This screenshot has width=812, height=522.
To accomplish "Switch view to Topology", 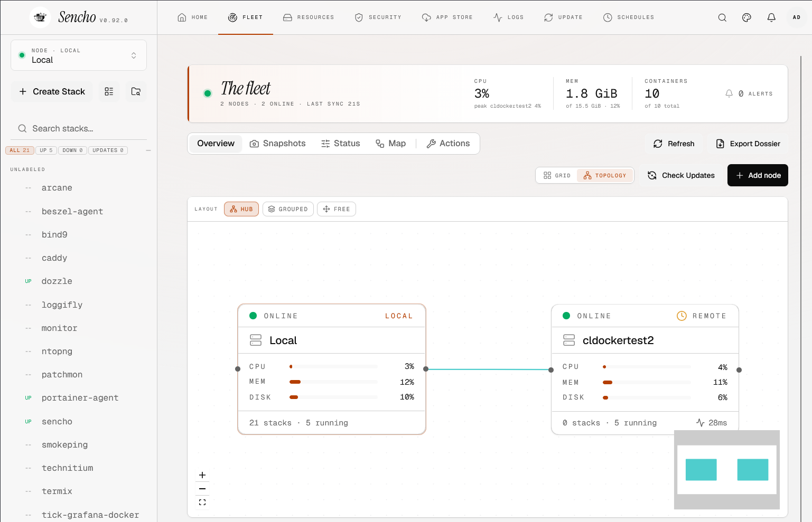I will pyautogui.click(x=605, y=175).
